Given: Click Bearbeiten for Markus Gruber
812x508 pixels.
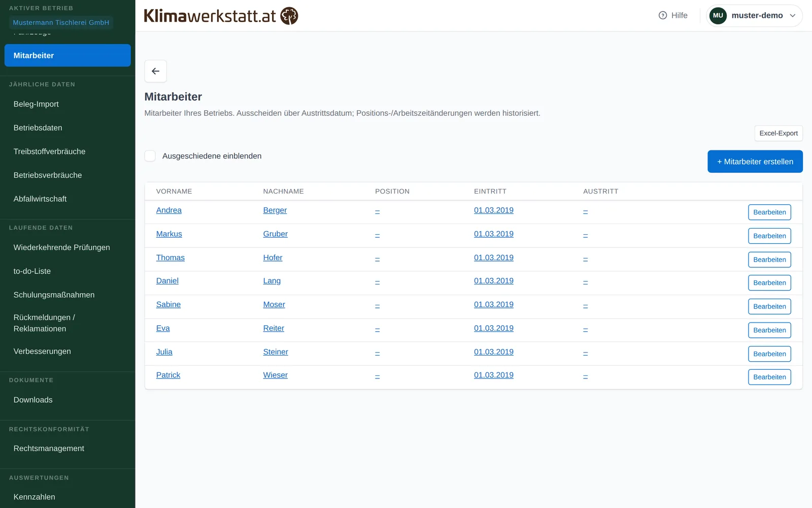Looking at the screenshot, I should (x=769, y=236).
